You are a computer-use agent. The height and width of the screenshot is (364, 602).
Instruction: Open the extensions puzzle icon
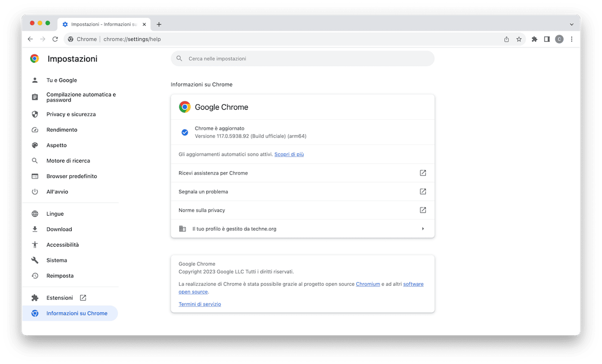(534, 39)
